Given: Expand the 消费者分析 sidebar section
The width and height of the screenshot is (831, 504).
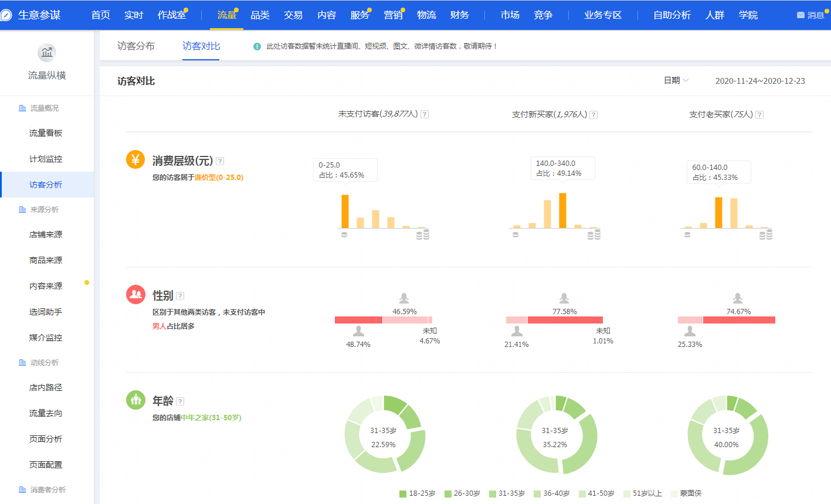Looking at the screenshot, I should [47, 489].
